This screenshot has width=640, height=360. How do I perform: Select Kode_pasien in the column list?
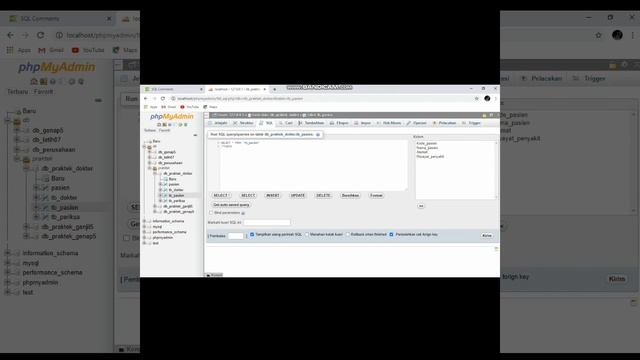(x=427, y=144)
